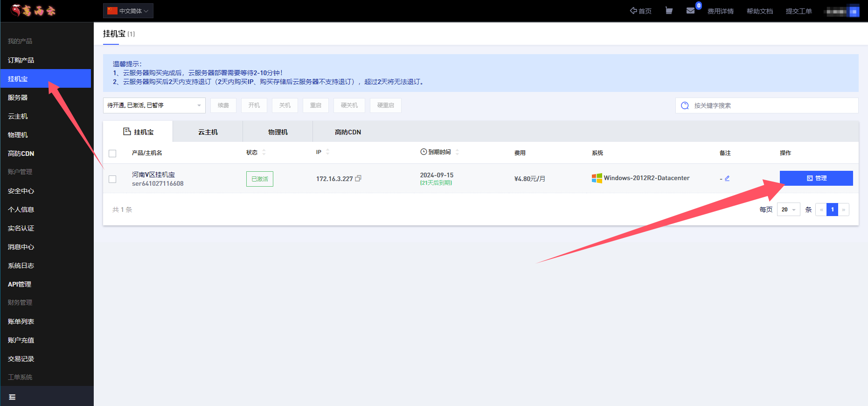Open the messages envelope icon
This screenshot has height=406, width=868.
(691, 10)
